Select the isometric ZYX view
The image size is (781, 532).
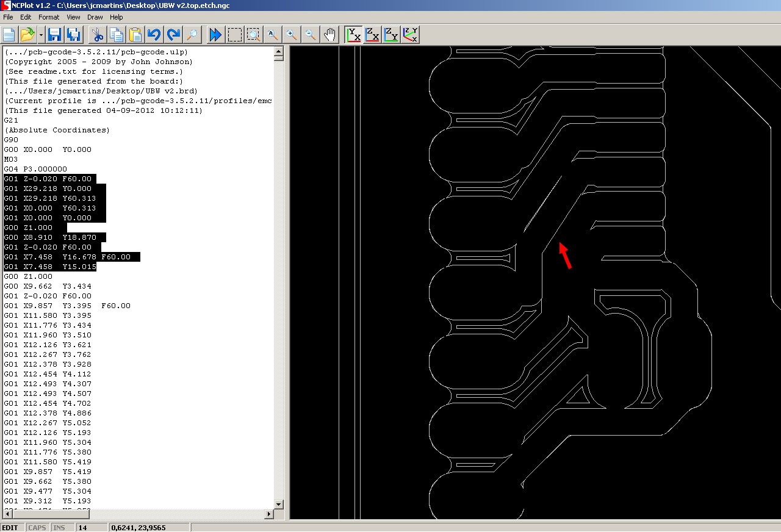(410, 35)
